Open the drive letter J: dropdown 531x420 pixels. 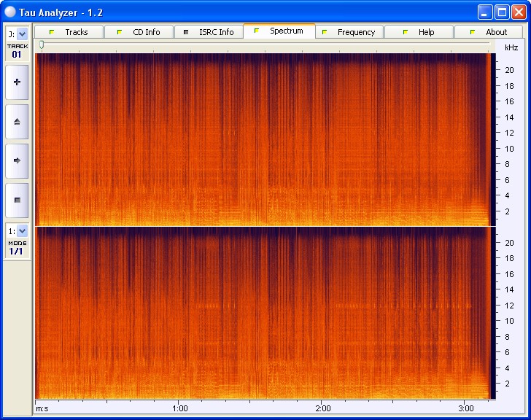click(21, 34)
